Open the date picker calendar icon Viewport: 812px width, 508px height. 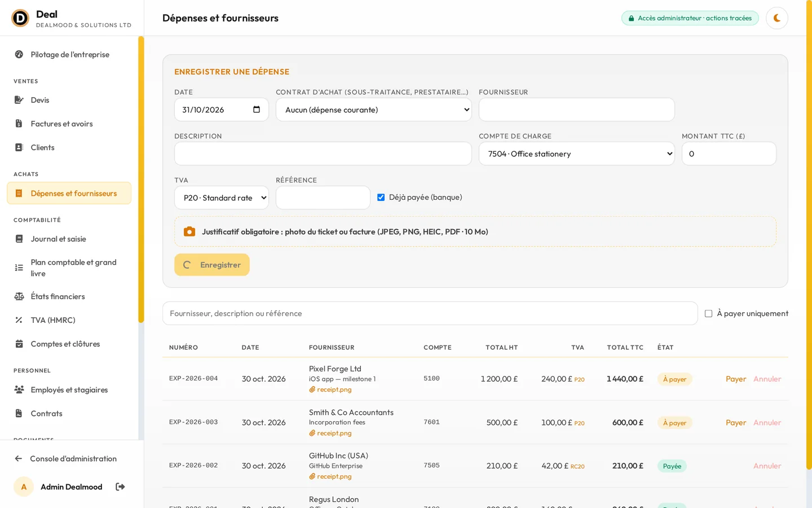257,110
